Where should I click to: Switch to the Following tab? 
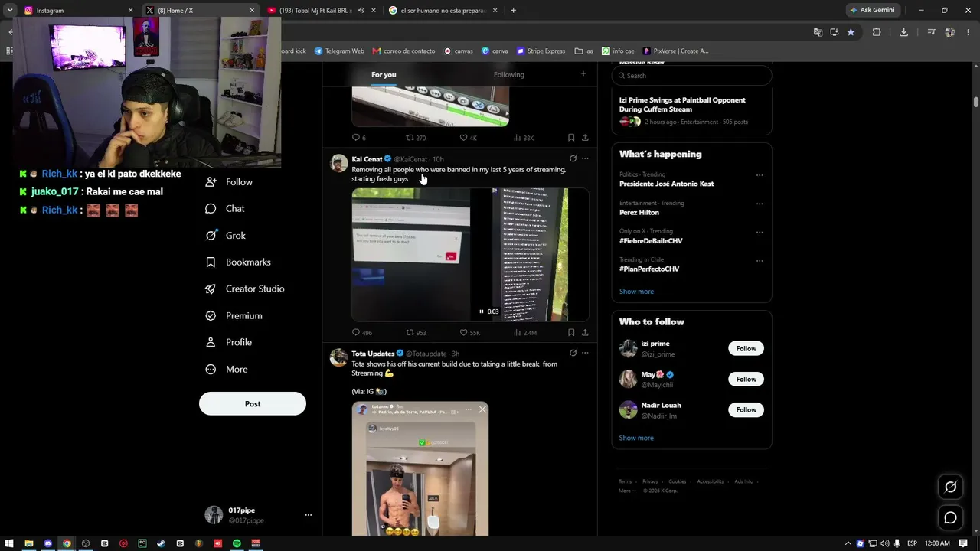tap(509, 74)
